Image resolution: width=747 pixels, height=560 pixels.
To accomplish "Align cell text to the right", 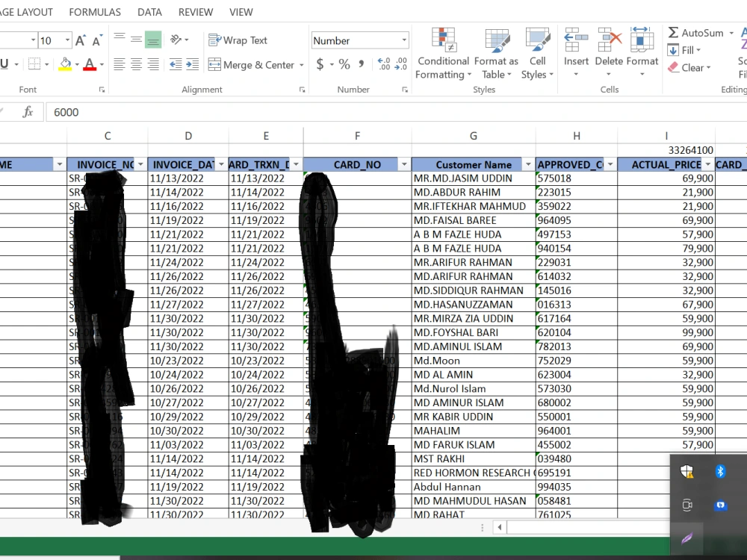I will coord(153,64).
